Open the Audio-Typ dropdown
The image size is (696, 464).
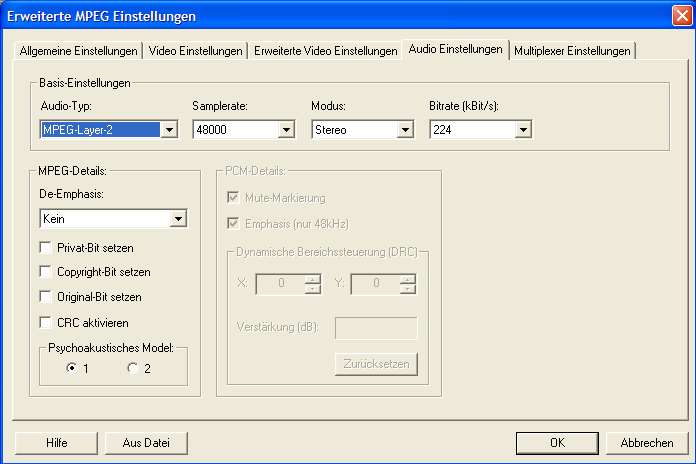[169, 130]
